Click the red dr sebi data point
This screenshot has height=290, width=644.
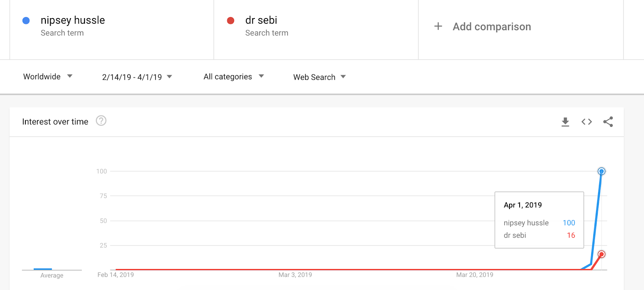(x=601, y=254)
